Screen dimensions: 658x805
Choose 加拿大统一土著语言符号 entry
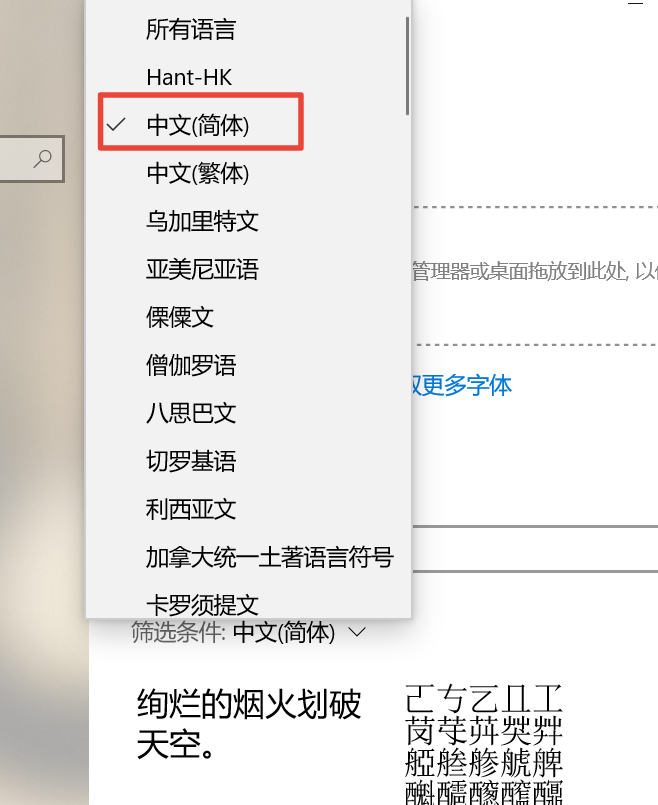coord(248,557)
